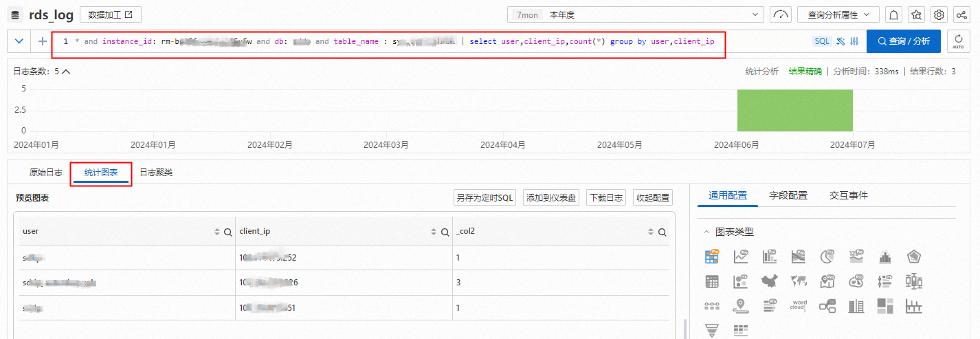Click the green histogram bar
Viewport: 980px width, 339px height.
794,110
